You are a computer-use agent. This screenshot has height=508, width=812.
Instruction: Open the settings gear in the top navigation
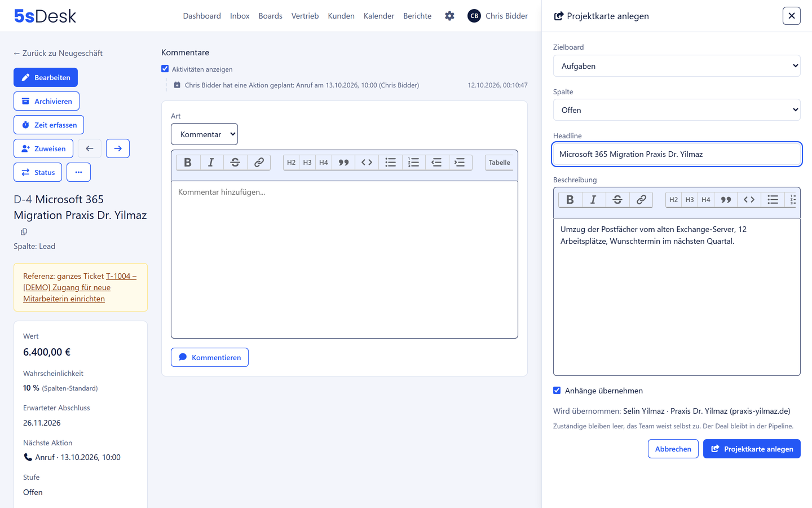[x=449, y=16]
